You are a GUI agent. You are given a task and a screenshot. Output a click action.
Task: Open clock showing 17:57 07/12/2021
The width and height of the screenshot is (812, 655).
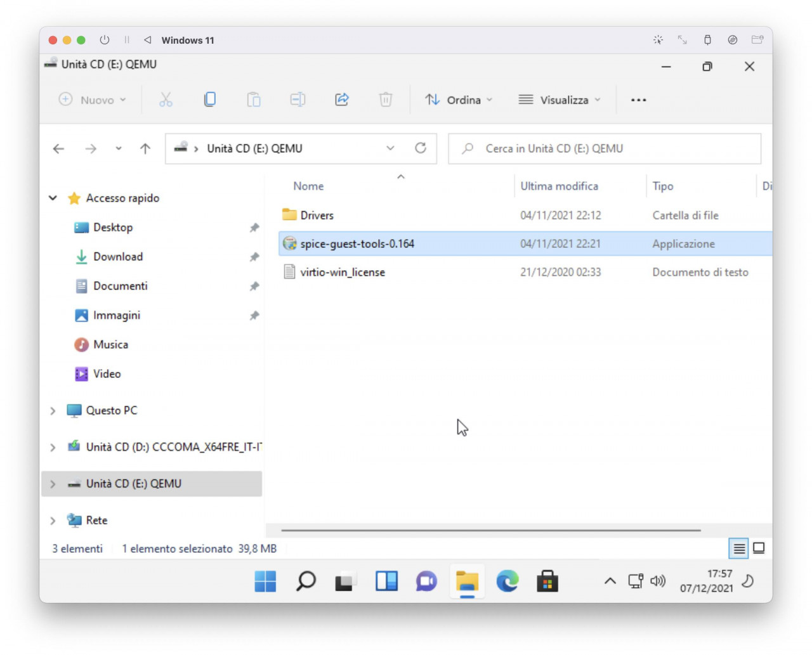pyautogui.click(x=706, y=581)
